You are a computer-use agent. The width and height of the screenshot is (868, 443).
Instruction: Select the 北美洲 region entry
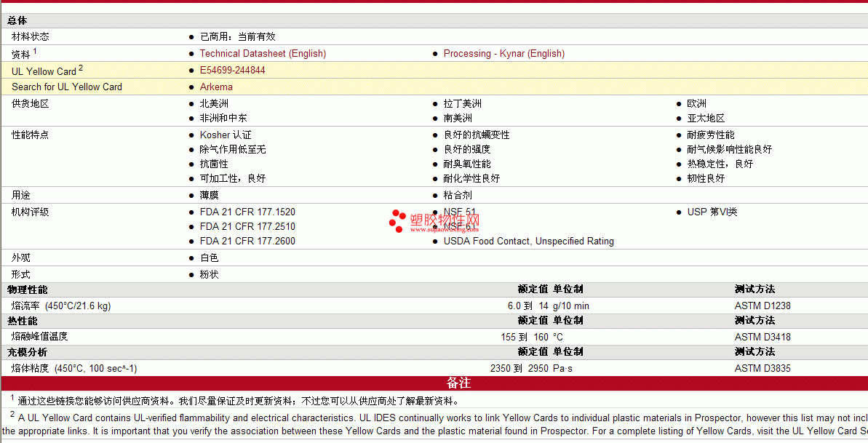(214, 103)
